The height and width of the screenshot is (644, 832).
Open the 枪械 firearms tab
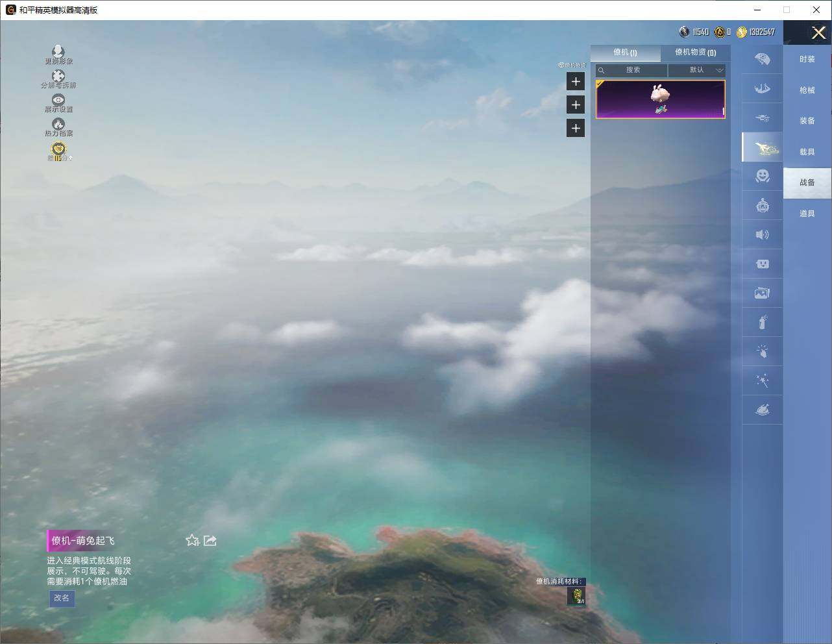807,90
